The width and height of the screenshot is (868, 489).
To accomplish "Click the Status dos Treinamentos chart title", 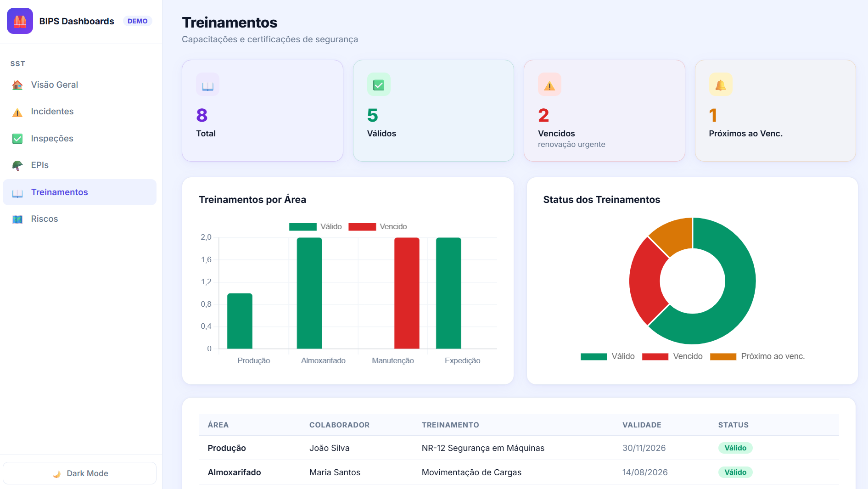I will tap(601, 200).
